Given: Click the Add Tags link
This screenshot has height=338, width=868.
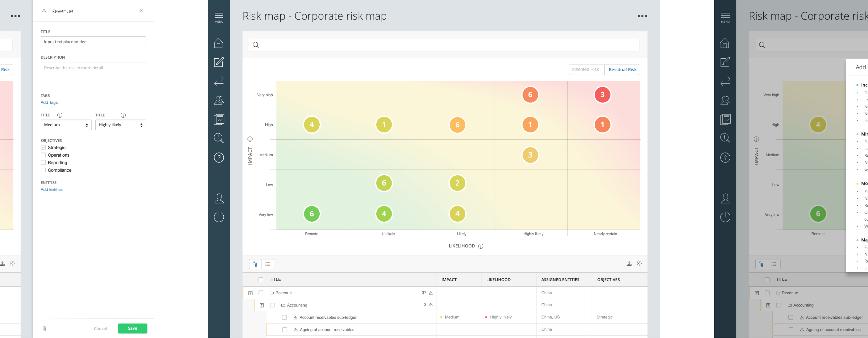Looking at the screenshot, I should point(49,102).
